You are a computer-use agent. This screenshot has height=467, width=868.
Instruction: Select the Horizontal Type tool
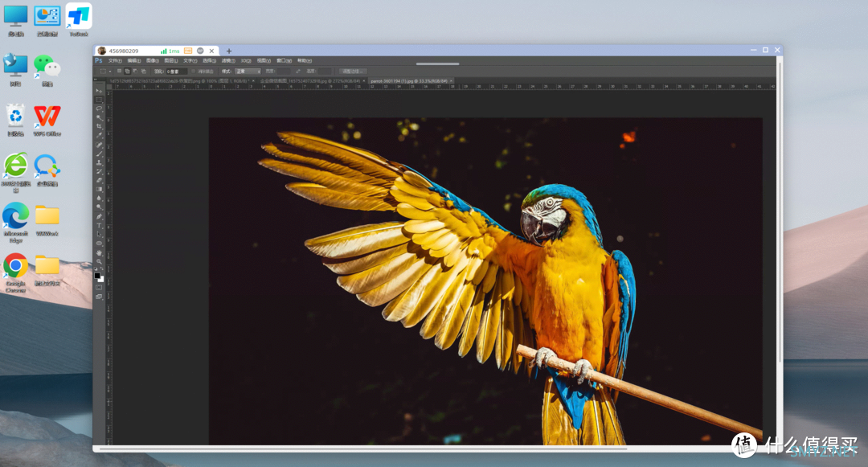[99, 225]
